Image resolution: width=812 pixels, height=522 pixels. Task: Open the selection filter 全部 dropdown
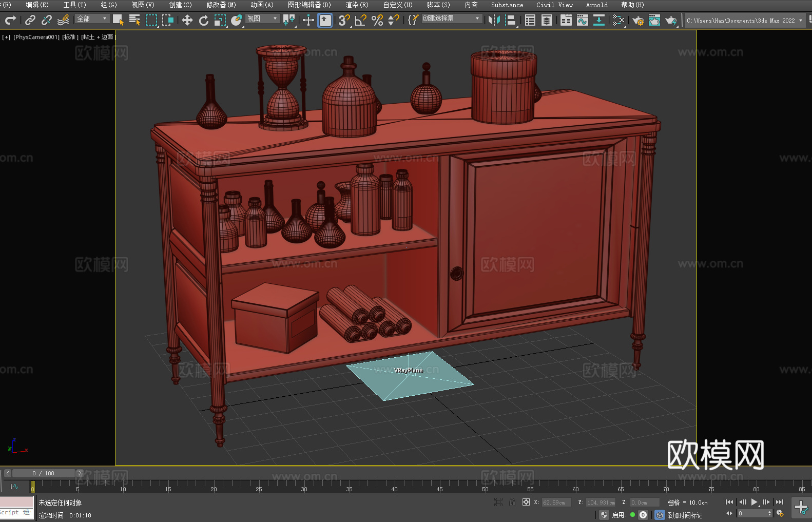pyautogui.click(x=92, y=18)
